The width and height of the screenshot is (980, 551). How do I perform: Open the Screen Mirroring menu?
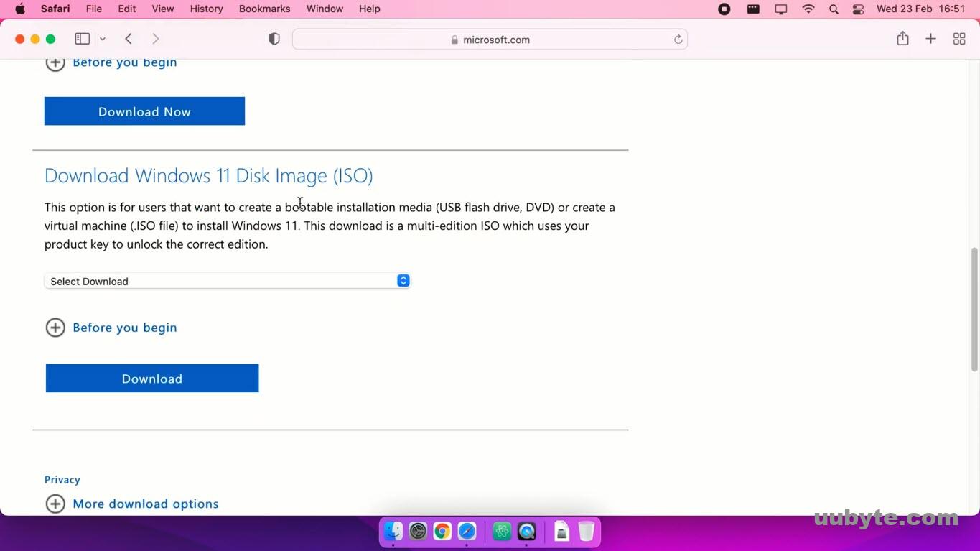[781, 9]
